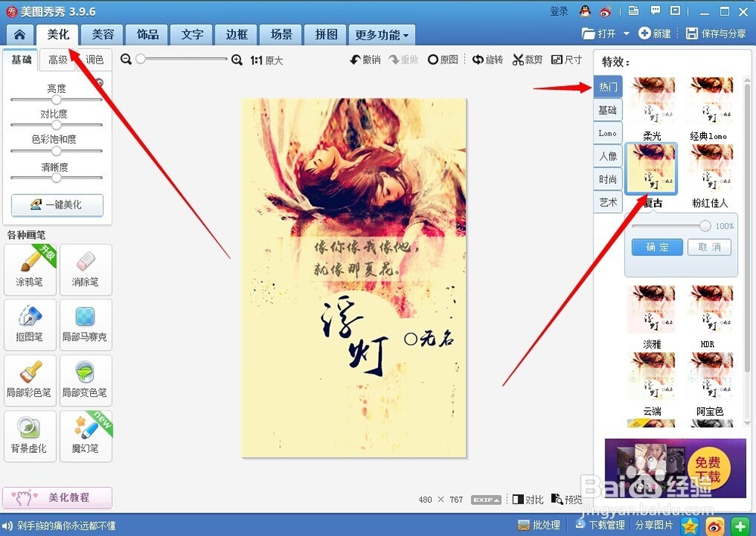Apply the 粉红佳人 effect thumbnail
The image size is (756, 536).
[711, 168]
